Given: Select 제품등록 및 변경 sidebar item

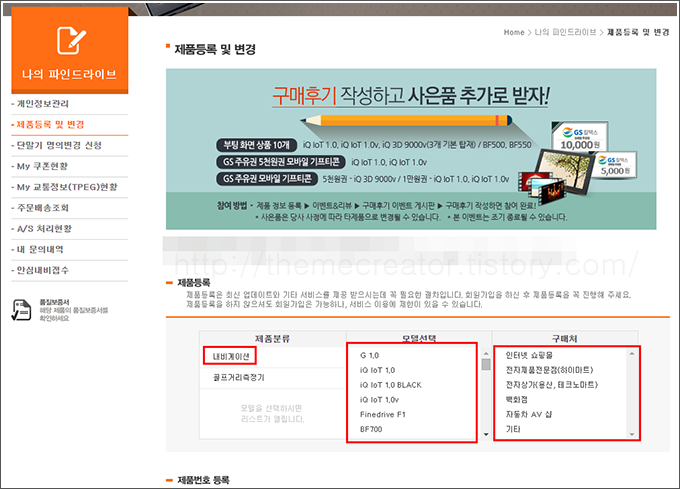Looking at the screenshot, I should (x=50, y=125).
